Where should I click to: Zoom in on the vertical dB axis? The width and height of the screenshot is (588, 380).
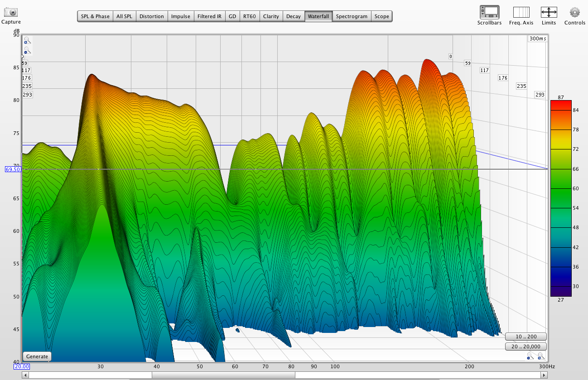(27, 40)
